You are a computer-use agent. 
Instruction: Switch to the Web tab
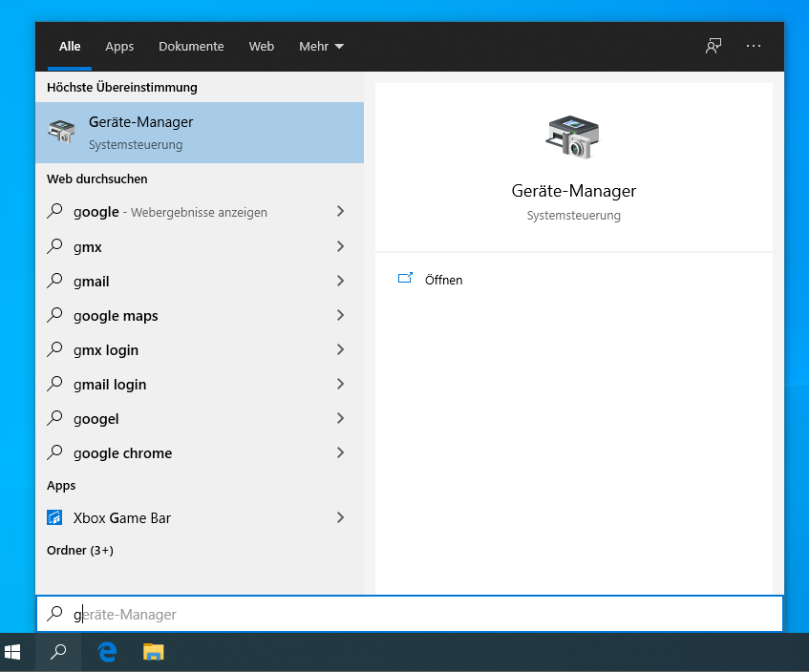pyautogui.click(x=262, y=47)
